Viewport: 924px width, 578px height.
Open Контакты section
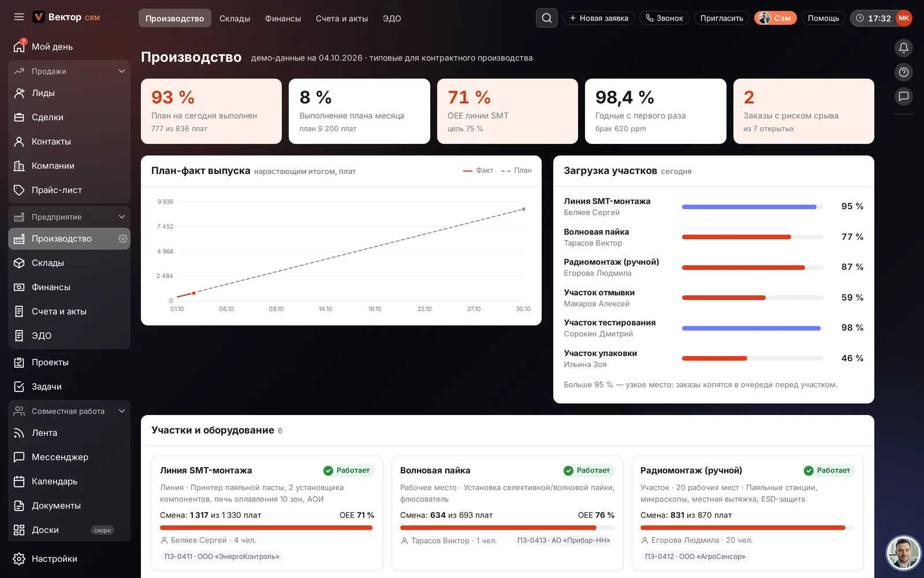pyautogui.click(x=69, y=142)
